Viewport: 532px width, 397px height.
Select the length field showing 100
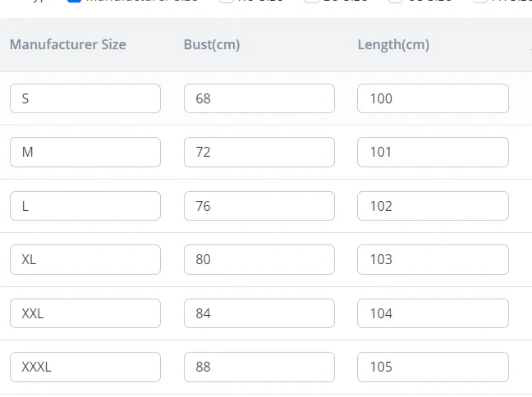coord(433,98)
